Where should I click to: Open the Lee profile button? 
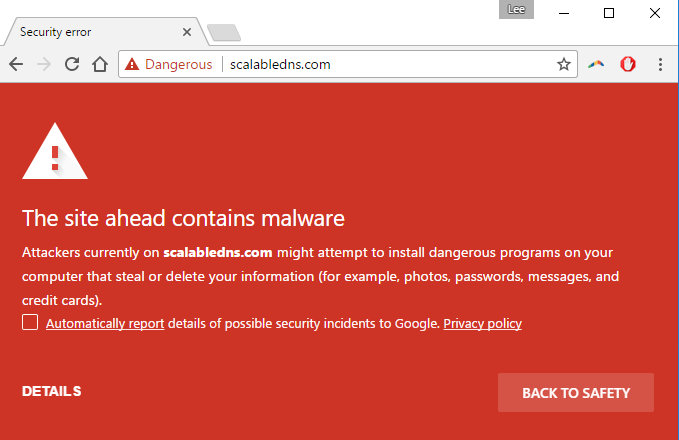coord(516,10)
